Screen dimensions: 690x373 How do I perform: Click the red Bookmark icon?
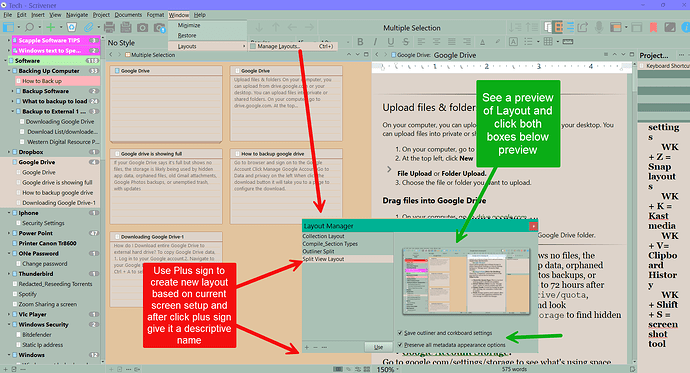[653, 27]
